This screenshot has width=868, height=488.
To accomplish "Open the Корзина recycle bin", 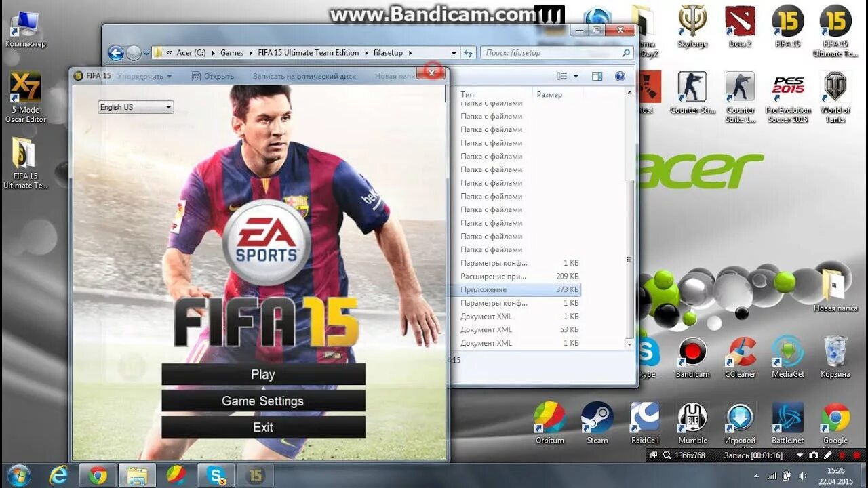I will (x=835, y=358).
